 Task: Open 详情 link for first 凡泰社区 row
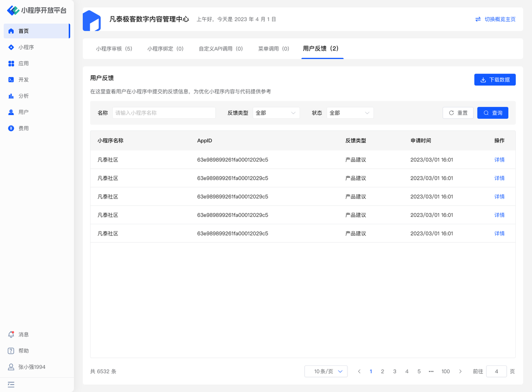point(499,159)
